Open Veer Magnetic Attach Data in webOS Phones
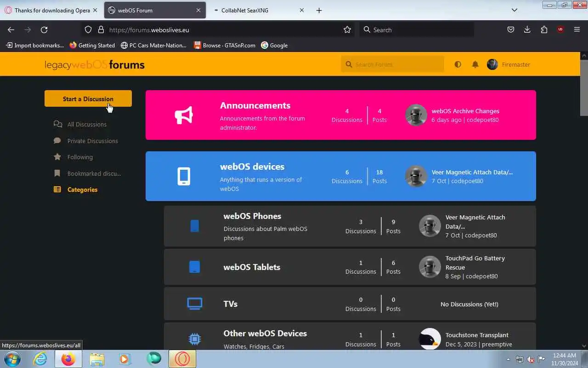 click(x=475, y=222)
